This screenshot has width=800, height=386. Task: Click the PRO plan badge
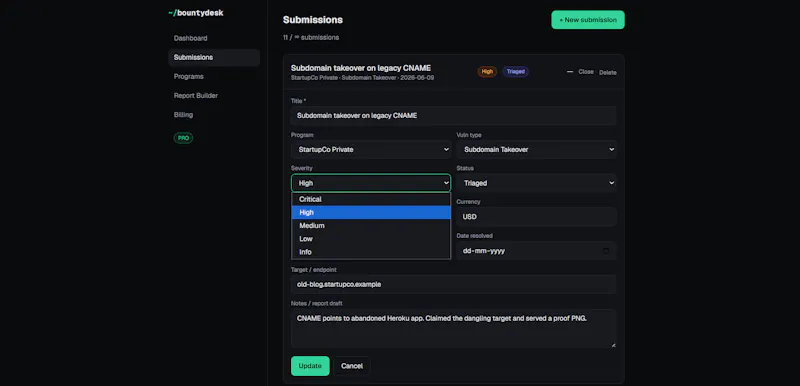(183, 138)
